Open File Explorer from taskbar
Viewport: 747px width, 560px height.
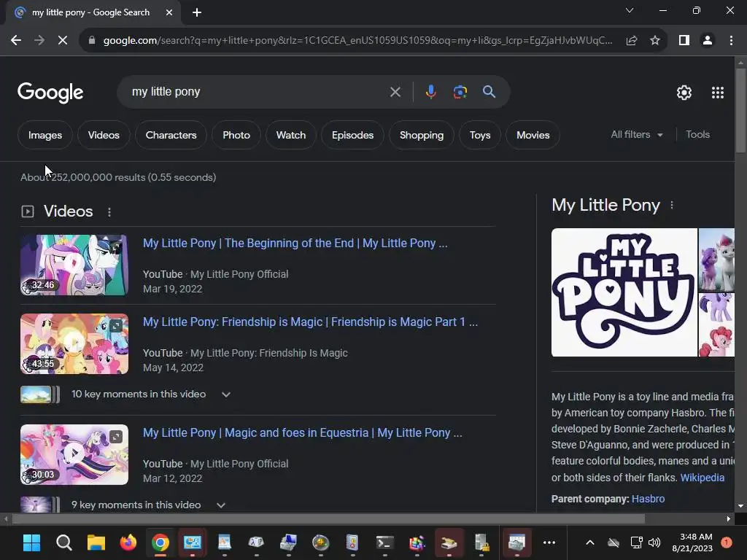pos(96,542)
